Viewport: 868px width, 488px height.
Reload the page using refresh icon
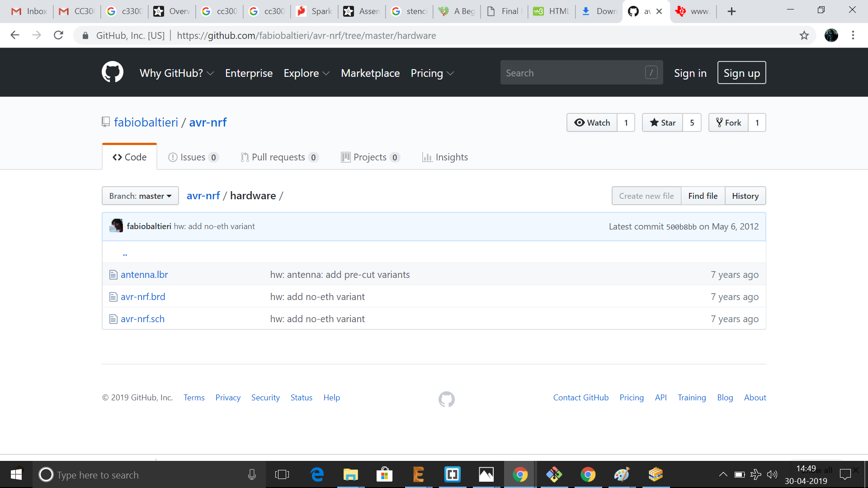point(58,35)
